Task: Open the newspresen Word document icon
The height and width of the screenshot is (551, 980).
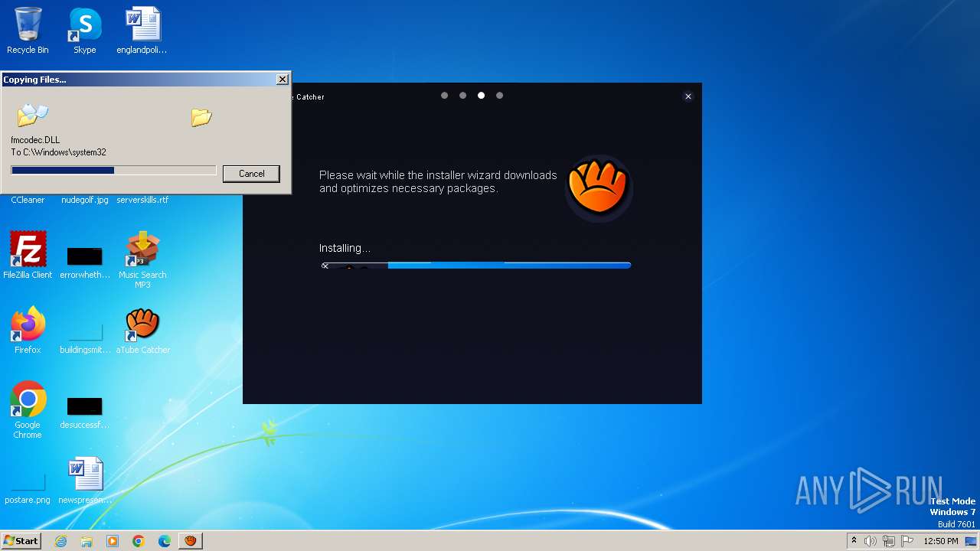Action: tap(84, 480)
